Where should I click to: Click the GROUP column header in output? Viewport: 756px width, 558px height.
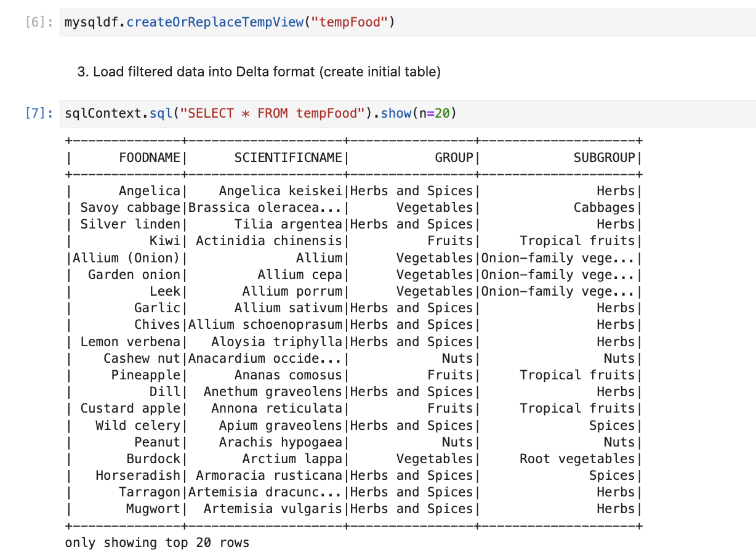(454, 158)
